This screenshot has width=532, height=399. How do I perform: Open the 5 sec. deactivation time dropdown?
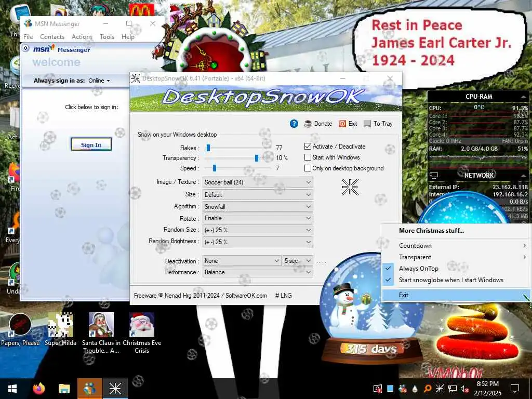pyautogui.click(x=298, y=261)
